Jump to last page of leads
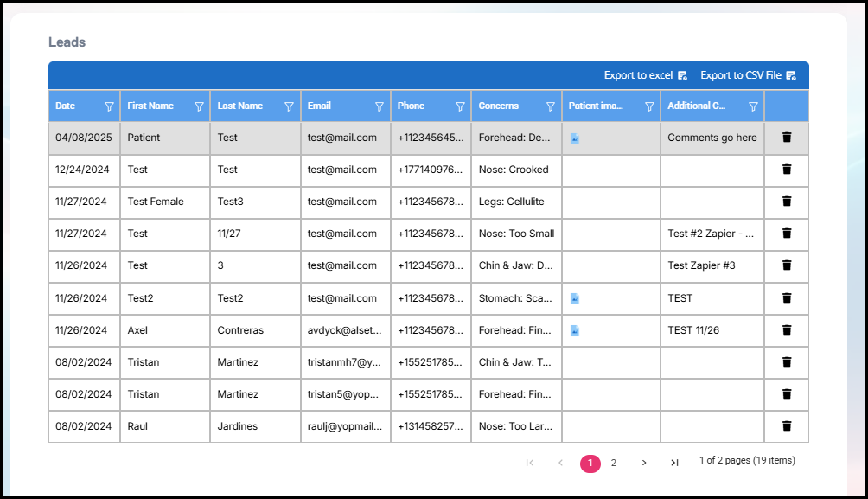 pyautogui.click(x=674, y=463)
